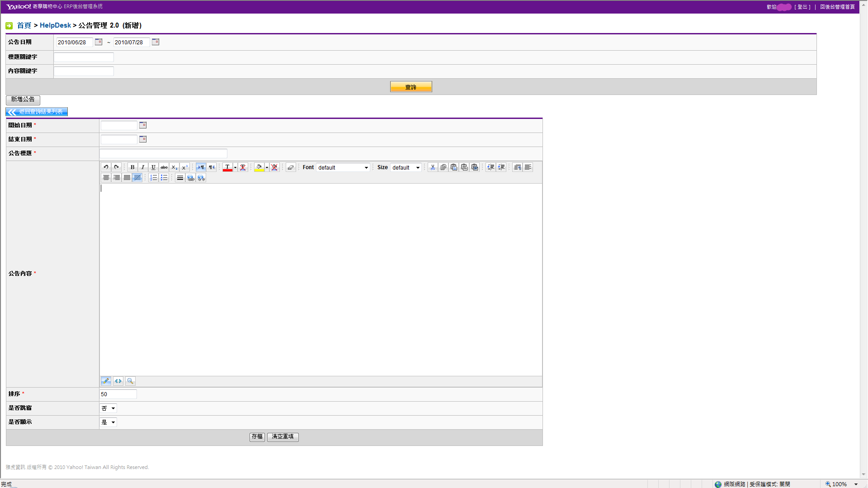Image resolution: width=868 pixels, height=488 pixels.
Task: Click the red text color swatch
Action: pos(227,167)
